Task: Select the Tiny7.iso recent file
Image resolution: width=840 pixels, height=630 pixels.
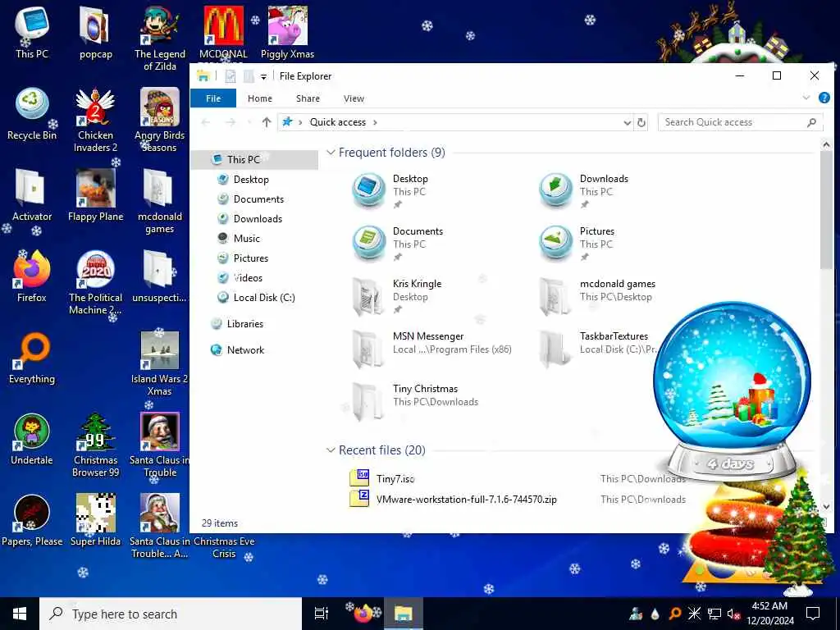Action: pos(395,479)
